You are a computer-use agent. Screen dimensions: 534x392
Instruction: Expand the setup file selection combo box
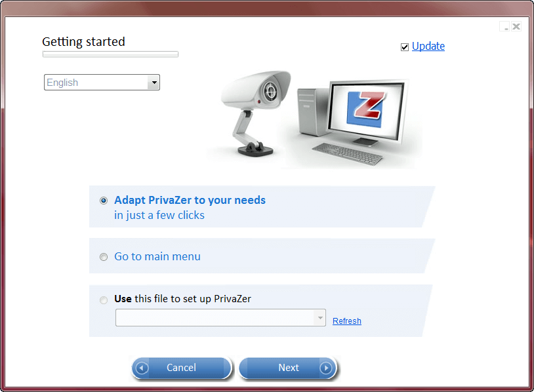point(220,317)
